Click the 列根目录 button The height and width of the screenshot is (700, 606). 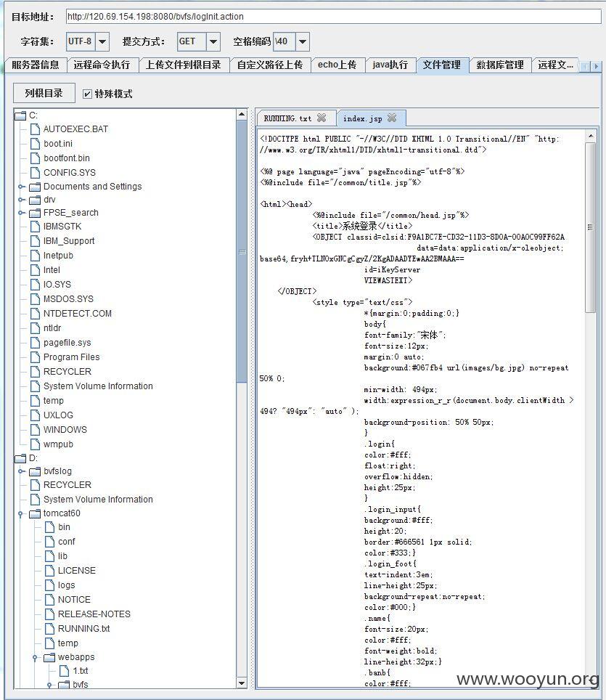(44, 93)
